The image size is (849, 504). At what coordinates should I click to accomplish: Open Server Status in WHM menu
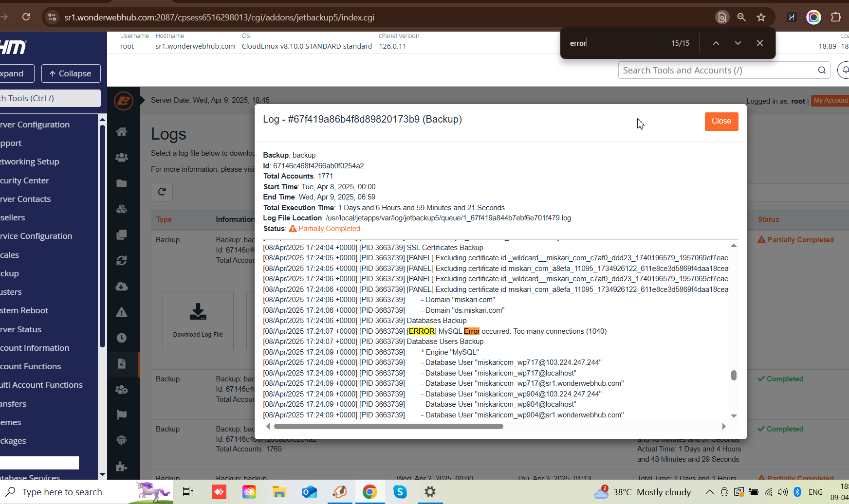pyautogui.click(x=21, y=329)
